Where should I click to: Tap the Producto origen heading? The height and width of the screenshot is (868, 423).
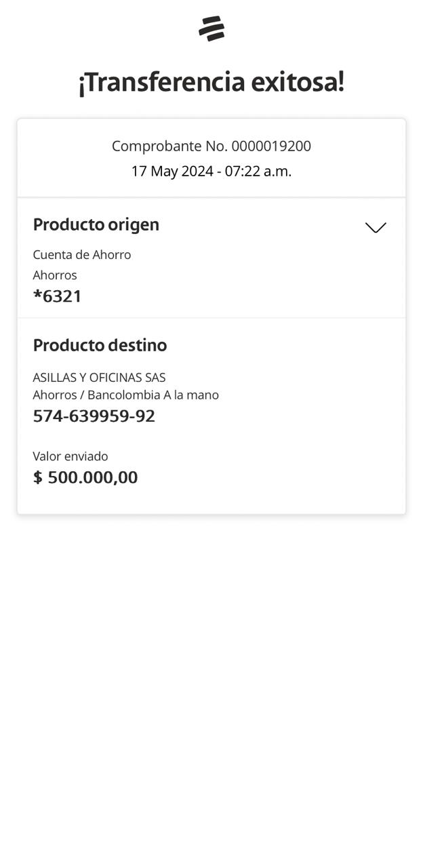[96, 224]
